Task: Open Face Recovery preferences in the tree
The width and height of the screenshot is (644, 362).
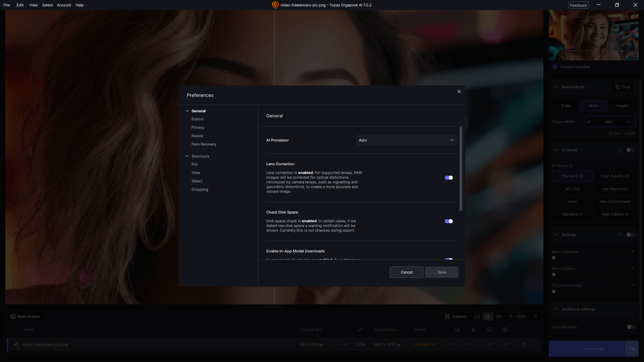Action: tap(204, 144)
